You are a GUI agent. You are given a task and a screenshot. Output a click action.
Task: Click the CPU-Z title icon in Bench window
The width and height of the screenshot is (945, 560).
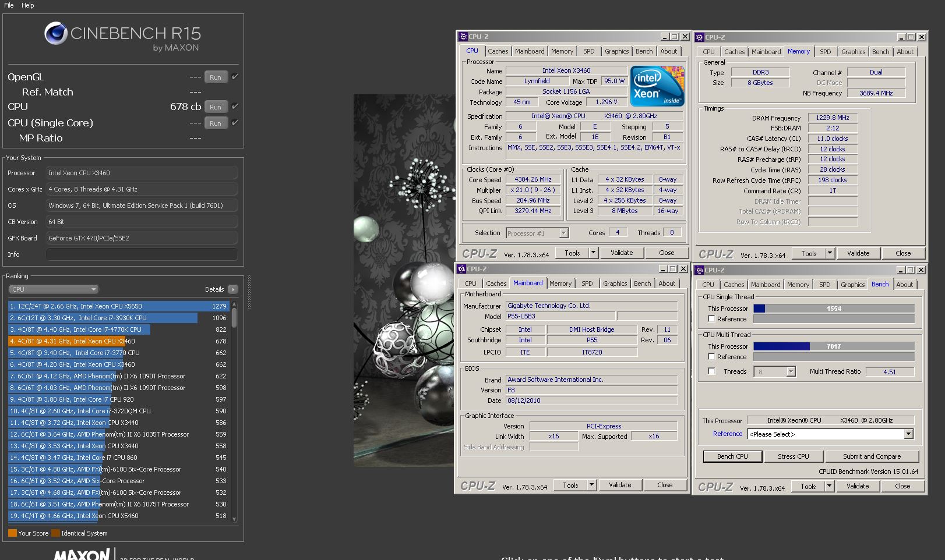point(699,270)
